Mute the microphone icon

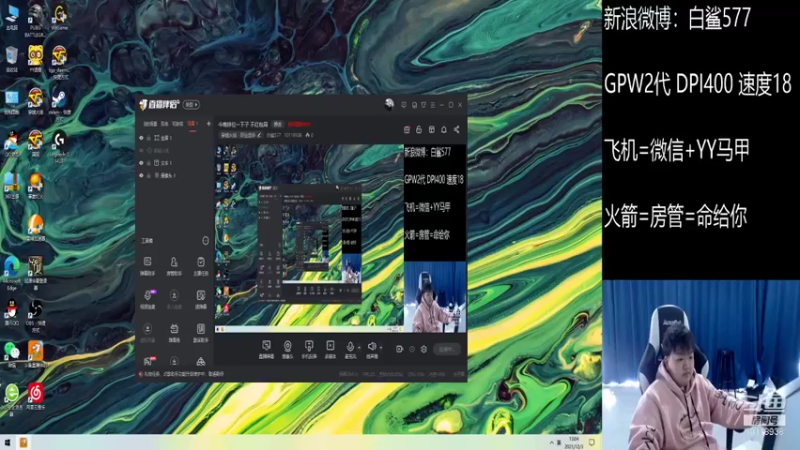[x=350, y=347]
